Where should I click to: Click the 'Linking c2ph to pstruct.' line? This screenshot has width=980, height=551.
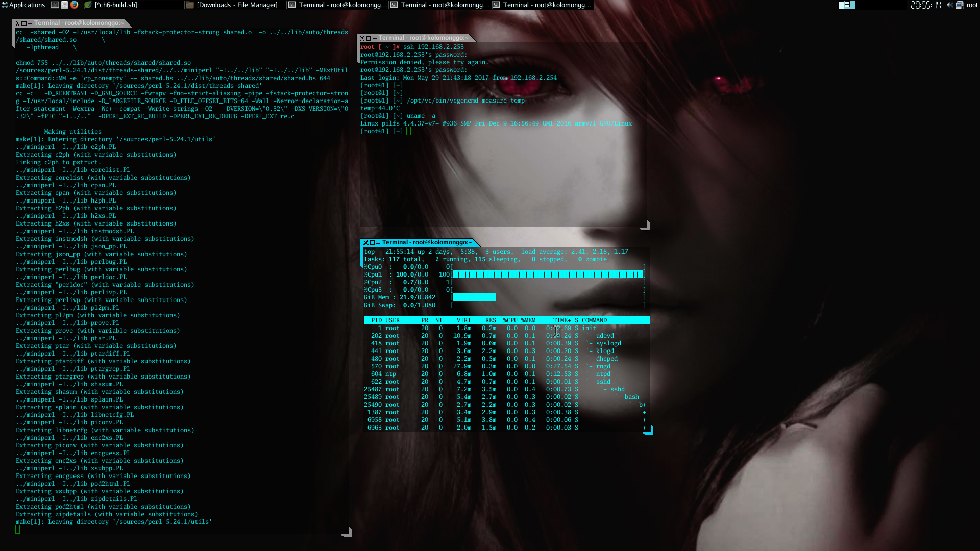(x=58, y=162)
